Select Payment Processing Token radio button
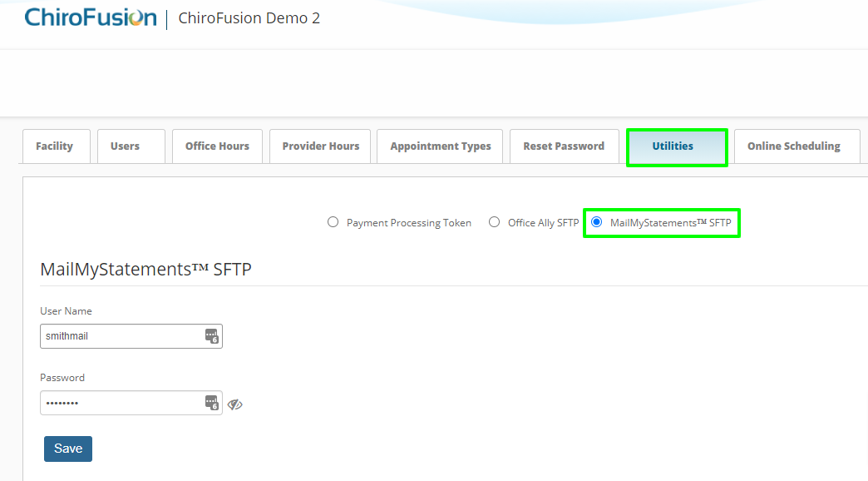868x481 pixels. 333,222
